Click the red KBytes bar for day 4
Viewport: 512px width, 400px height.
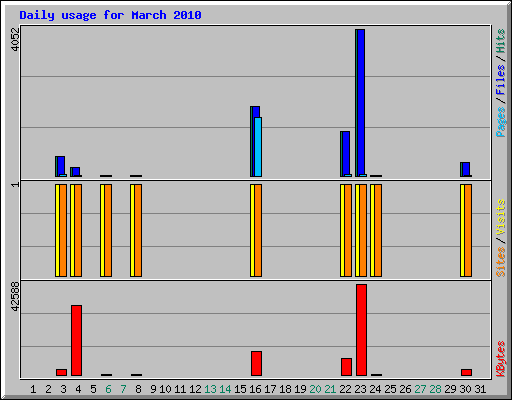click(76, 340)
